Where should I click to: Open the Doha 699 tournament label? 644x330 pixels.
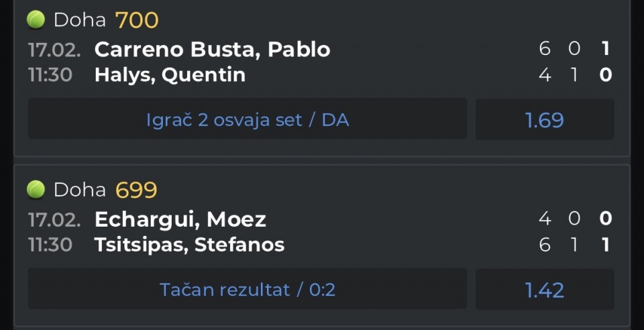point(80,190)
